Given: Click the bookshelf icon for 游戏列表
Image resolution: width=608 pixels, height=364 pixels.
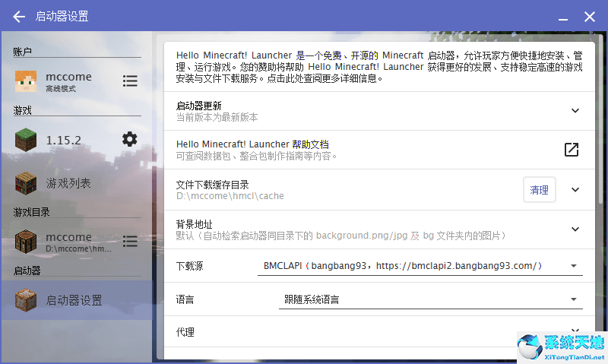Looking at the screenshot, I should [x=26, y=183].
